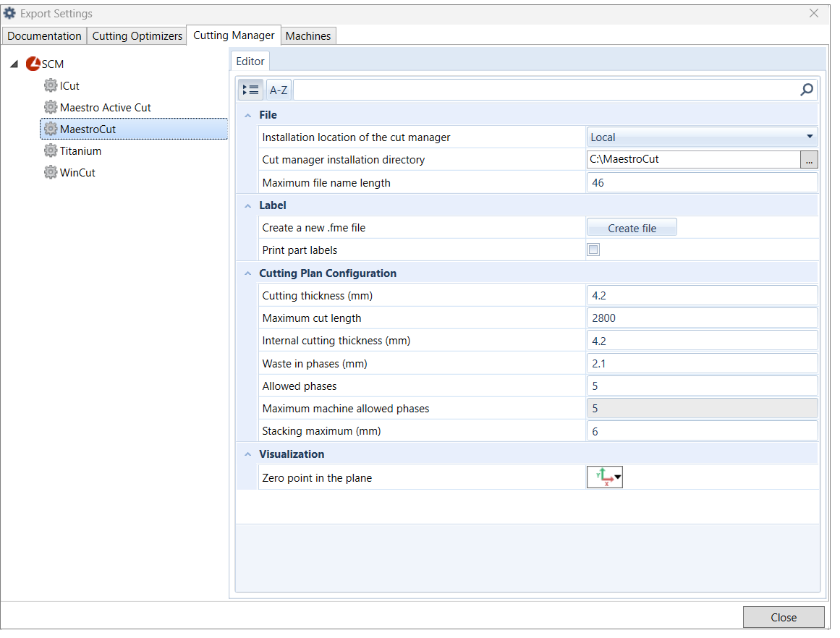Click the 'Print part labels' label

(300, 250)
